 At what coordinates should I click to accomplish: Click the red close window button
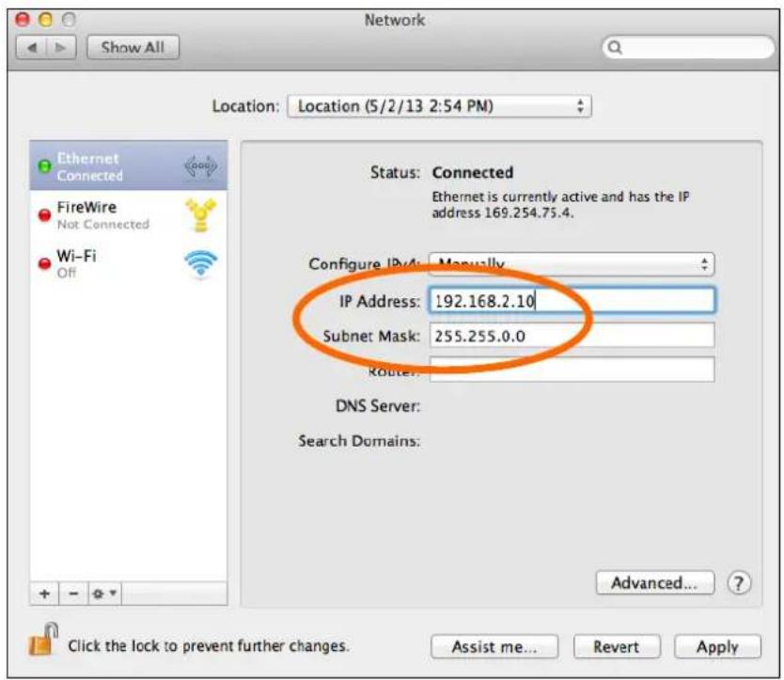tap(23, 20)
